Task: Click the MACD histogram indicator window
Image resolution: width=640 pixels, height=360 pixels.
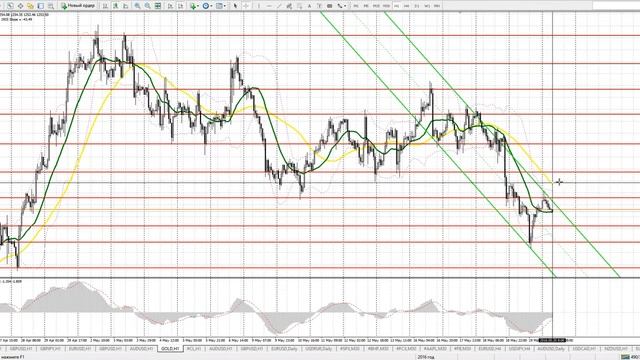Action: pyautogui.click(x=277, y=308)
